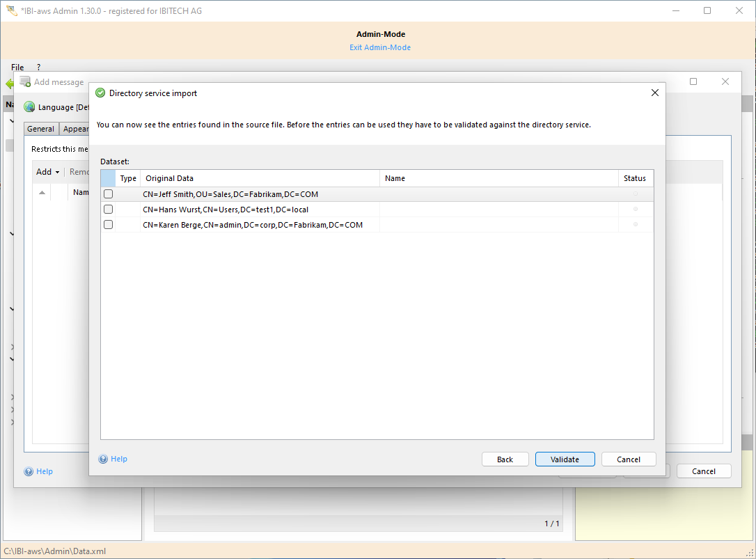Check the Jeff Smith entry checkbox
This screenshot has width=756, height=559.
point(108,194)
